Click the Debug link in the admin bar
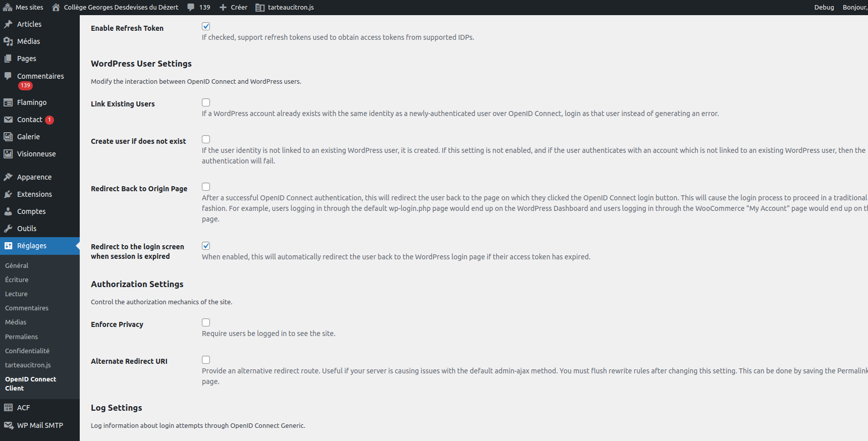Viewport: 868px width, 441px height. pos(824,8)
